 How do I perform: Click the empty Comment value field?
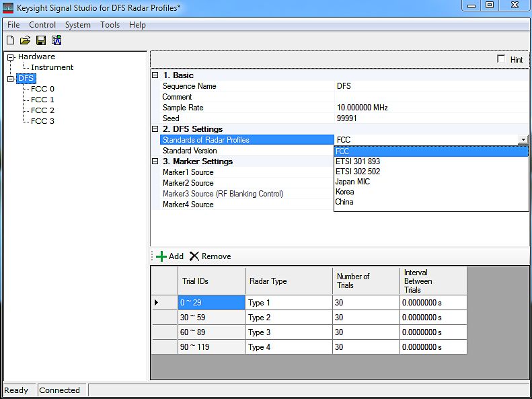click(x=431, y=97)
